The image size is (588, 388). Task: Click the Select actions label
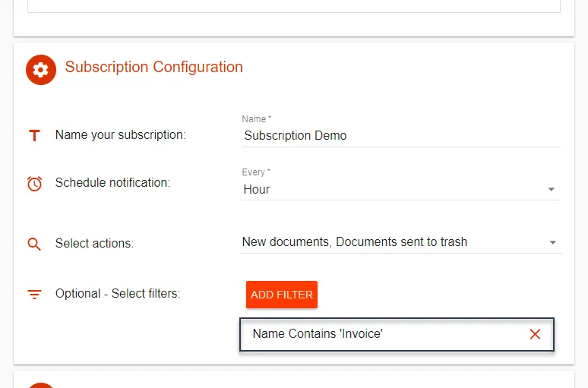point(94,243)
